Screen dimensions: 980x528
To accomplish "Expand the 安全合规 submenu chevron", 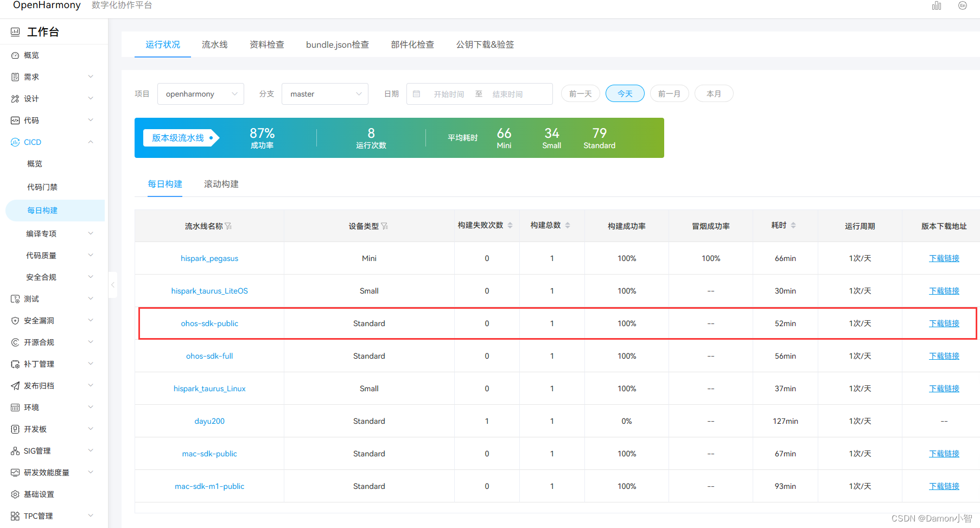I will (x=91, y=277).
